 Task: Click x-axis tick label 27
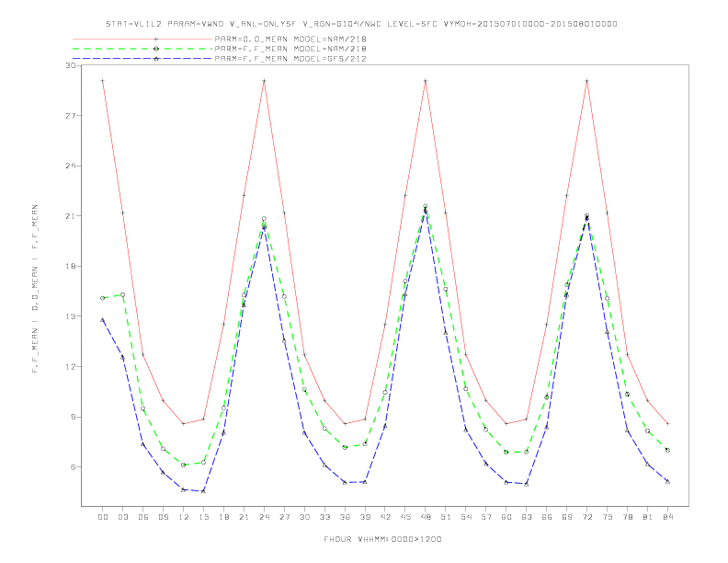click(284, 517)
